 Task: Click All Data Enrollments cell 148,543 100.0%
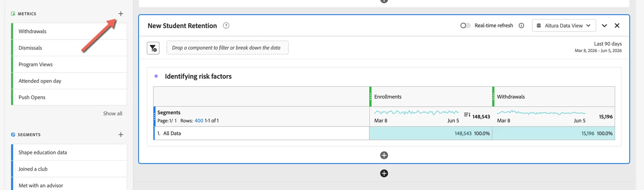(x=431, y=133)
